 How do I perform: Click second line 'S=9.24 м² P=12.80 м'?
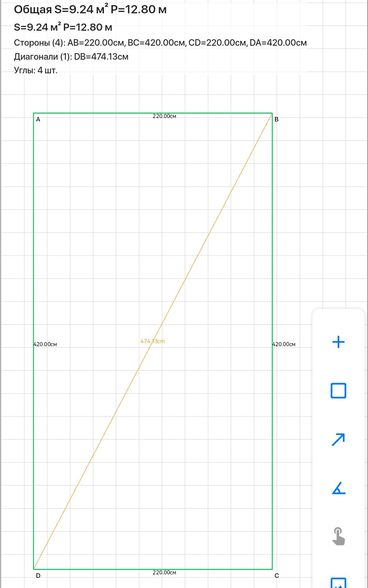click(63, 27)
